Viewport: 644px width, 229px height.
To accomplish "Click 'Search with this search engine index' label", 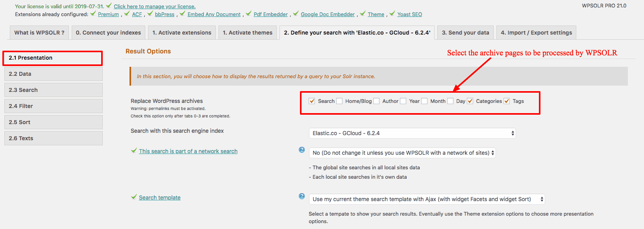I will [x=177, y=131].
